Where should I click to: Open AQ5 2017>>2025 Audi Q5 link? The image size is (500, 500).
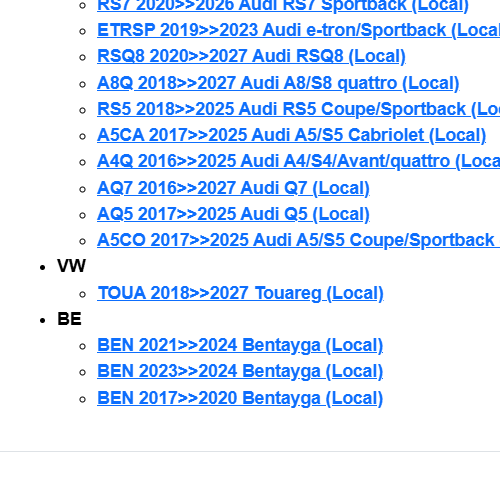pos(233,214)
